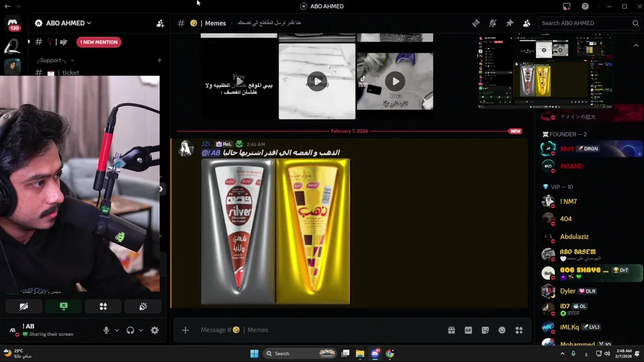The image size is (644, 362).
Task: Open headphone output options chevron
Action: tap(141, 330)
